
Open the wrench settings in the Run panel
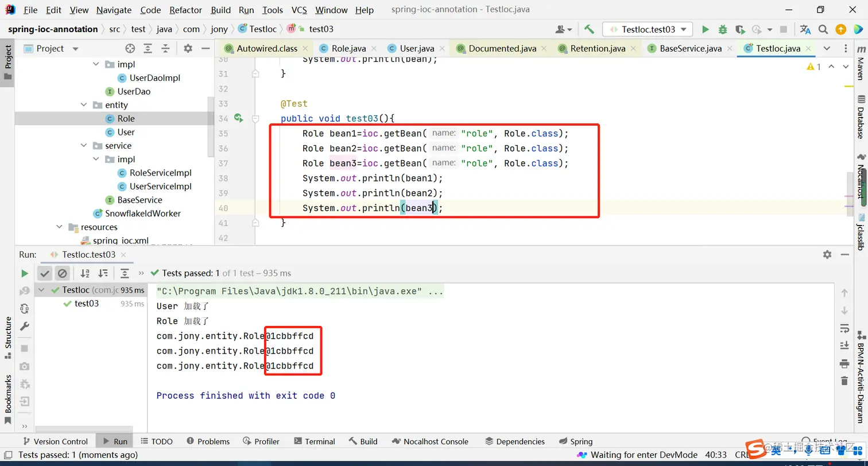point(24,326)
